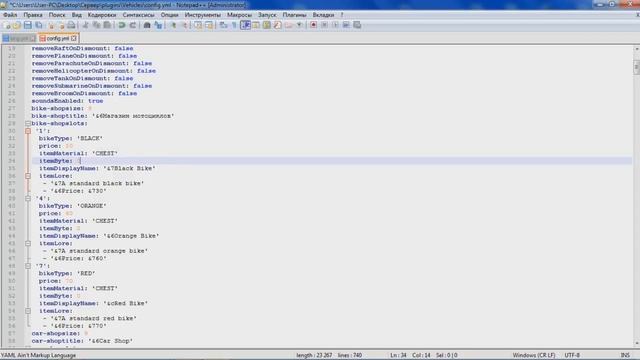Save all files toolbar icon
The width and height of the screenshot is (640, 360).
(x=38, y=25)
